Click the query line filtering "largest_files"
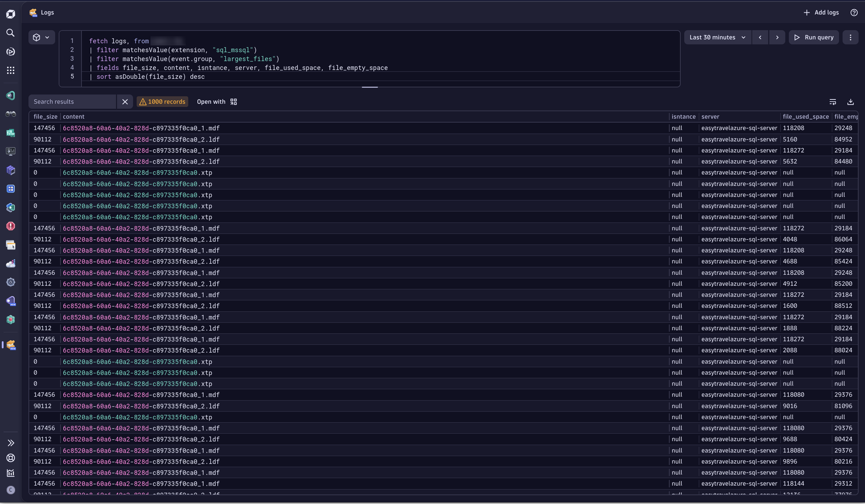The image size is (865, 504). coord(184,59)
